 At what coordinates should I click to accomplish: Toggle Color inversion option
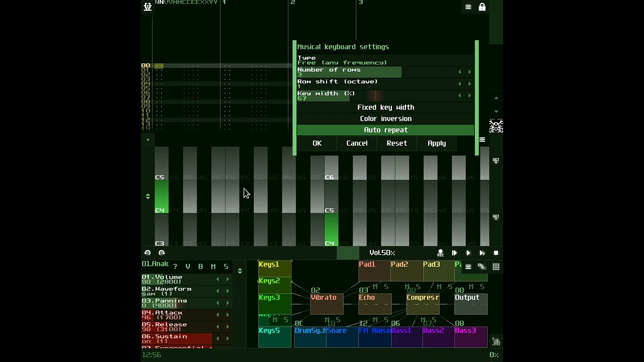coord(385,119)
